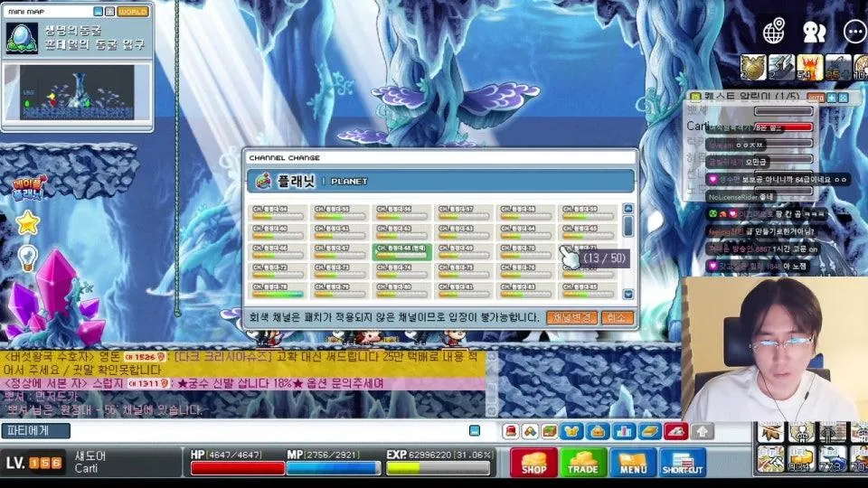
Task: Select channel 66 in the channel list
Action: (x=278, y=252)
